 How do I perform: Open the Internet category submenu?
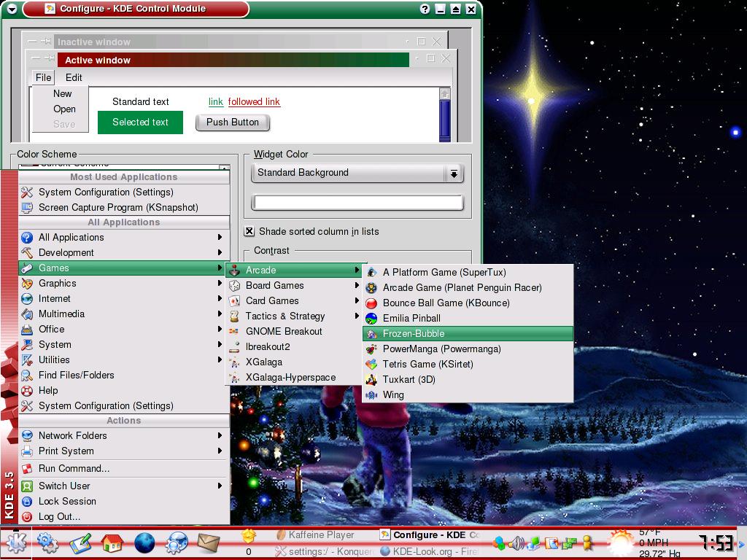(x=123, y=298)
